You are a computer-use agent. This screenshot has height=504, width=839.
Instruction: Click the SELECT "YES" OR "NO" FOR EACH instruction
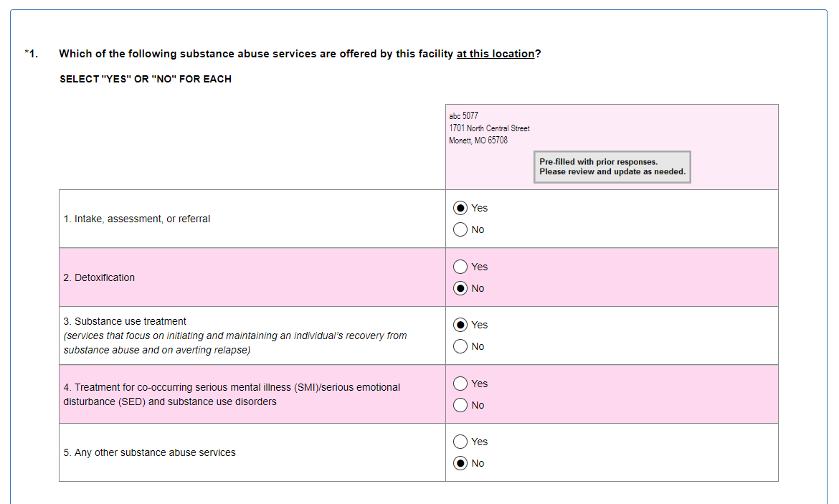pyautogui.click(x=146, y=79)
